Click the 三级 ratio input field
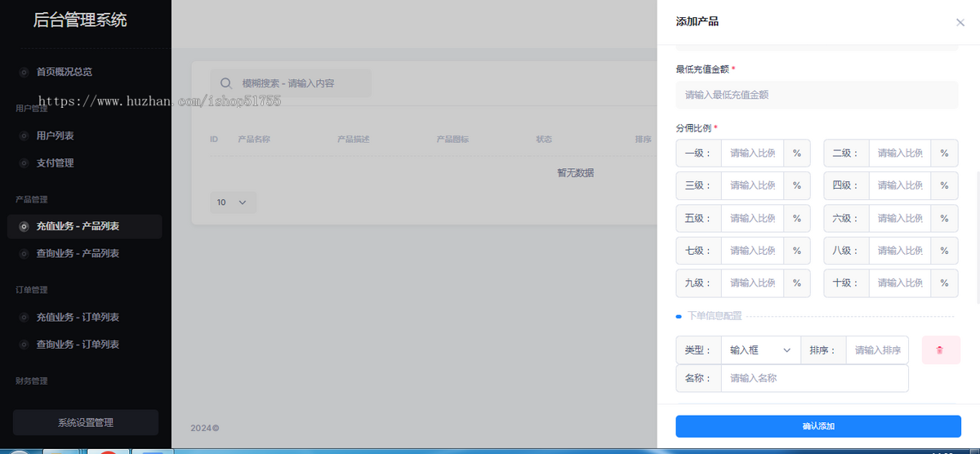 [752, 185]
